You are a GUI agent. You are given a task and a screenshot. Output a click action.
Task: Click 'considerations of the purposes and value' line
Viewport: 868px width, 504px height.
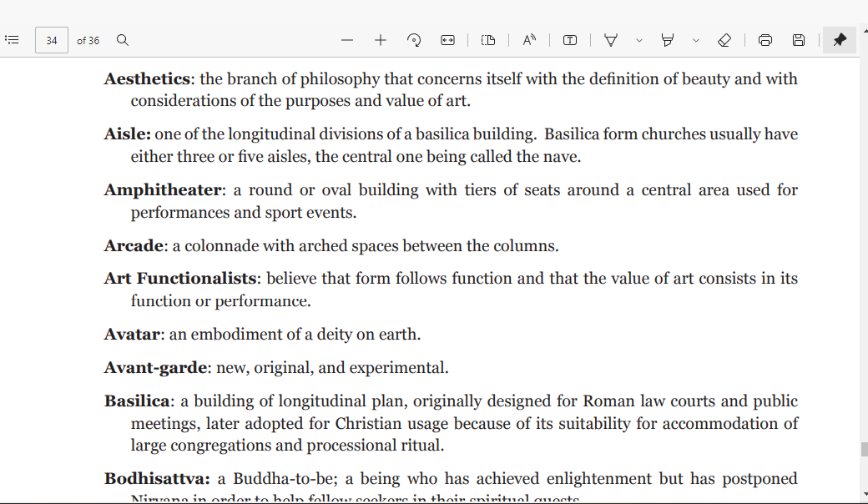(x=300, y=101)
